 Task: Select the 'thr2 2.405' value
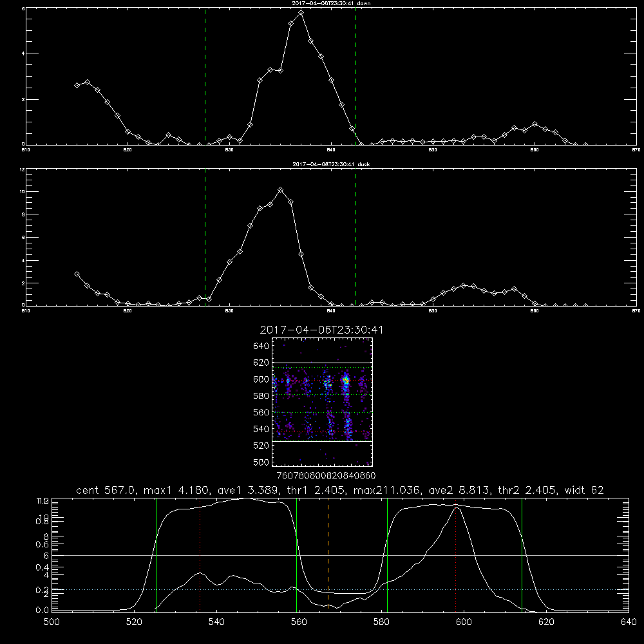coord(527,490)
